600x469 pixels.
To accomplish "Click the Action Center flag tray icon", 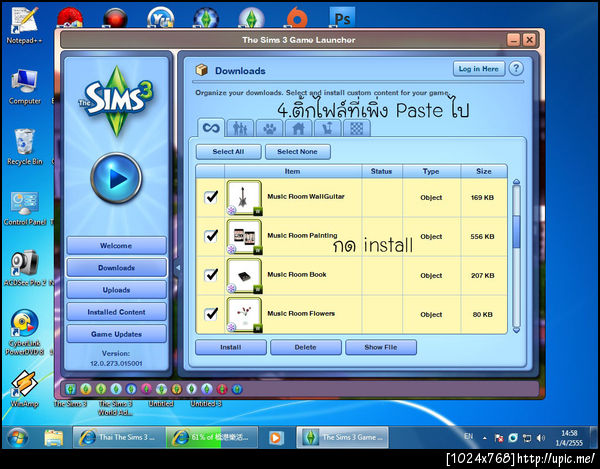I will 499,438.
